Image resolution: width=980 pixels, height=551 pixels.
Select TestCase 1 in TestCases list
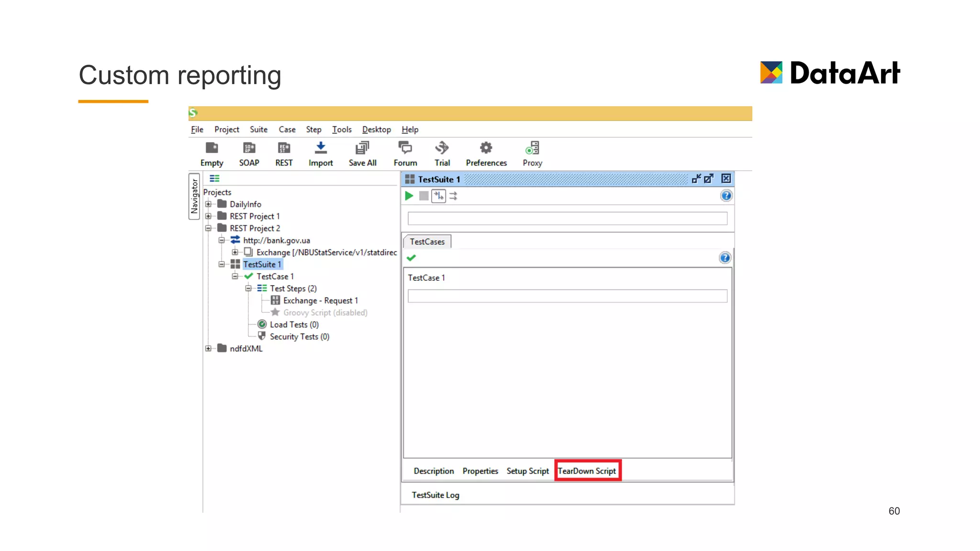426,278
